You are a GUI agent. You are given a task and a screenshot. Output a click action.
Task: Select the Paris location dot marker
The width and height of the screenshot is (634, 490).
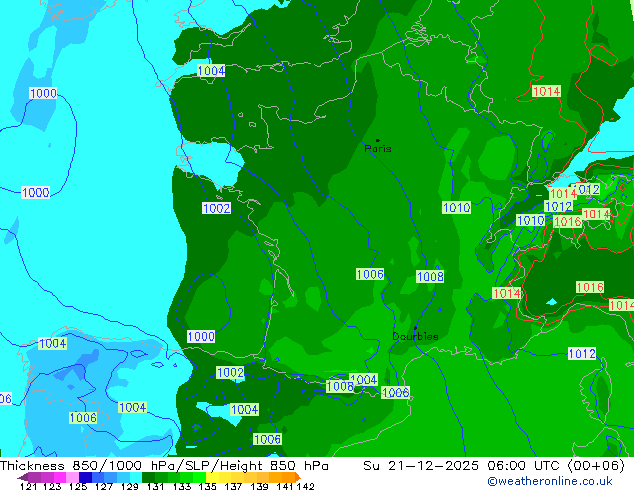[378, 140]
